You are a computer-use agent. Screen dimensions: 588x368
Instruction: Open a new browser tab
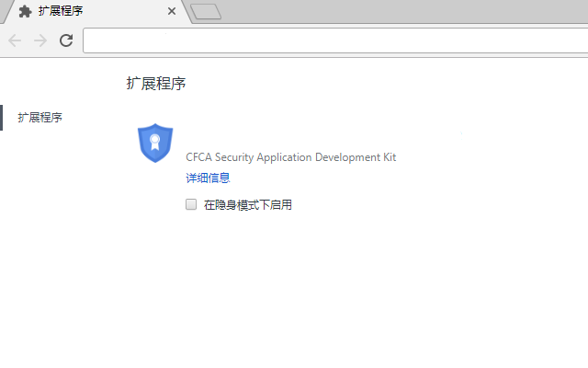(x=206, y=12)
